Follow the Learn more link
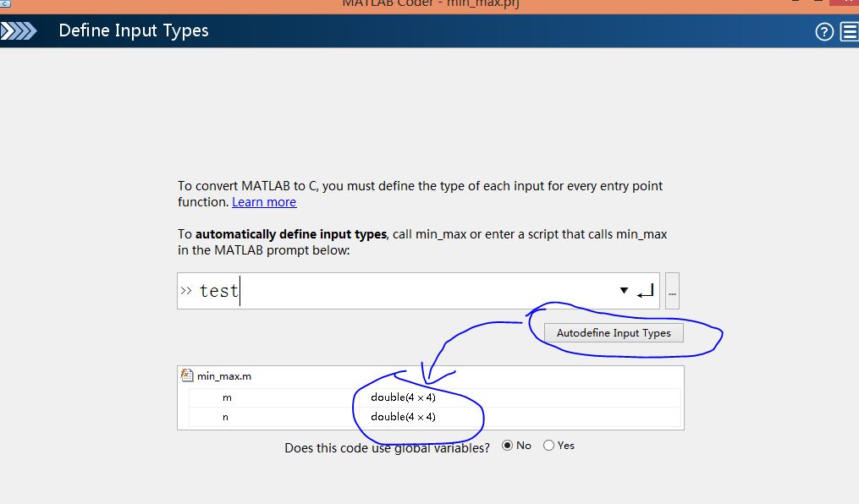Viewport: 859px width, 504px height. [x=264, y=202]
